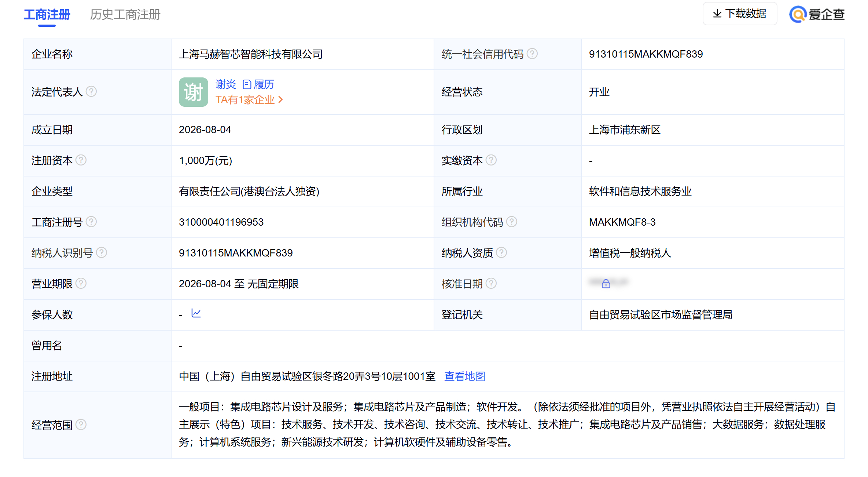Image resolution: width=868 pixels, height=477 pixels.
Task: Click help icon next to 实缴资本
Action: pos(491,160)
